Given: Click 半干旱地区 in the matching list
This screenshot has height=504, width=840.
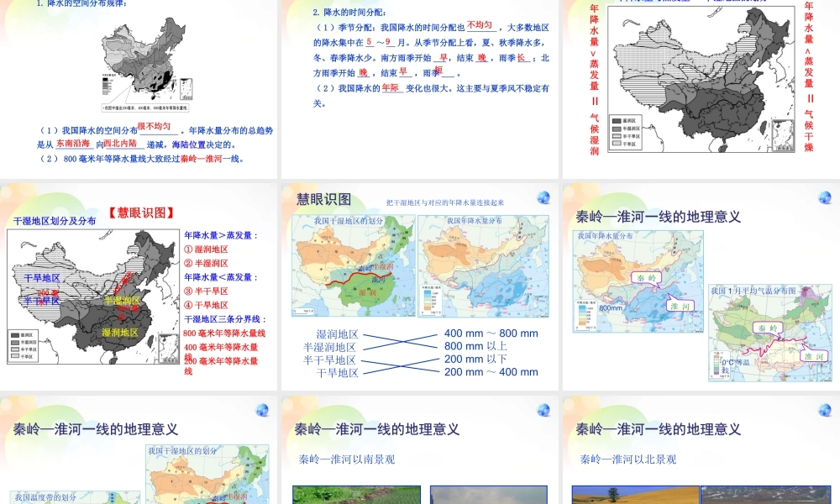Looking at the screenshot, I should [x=329, y=360].
